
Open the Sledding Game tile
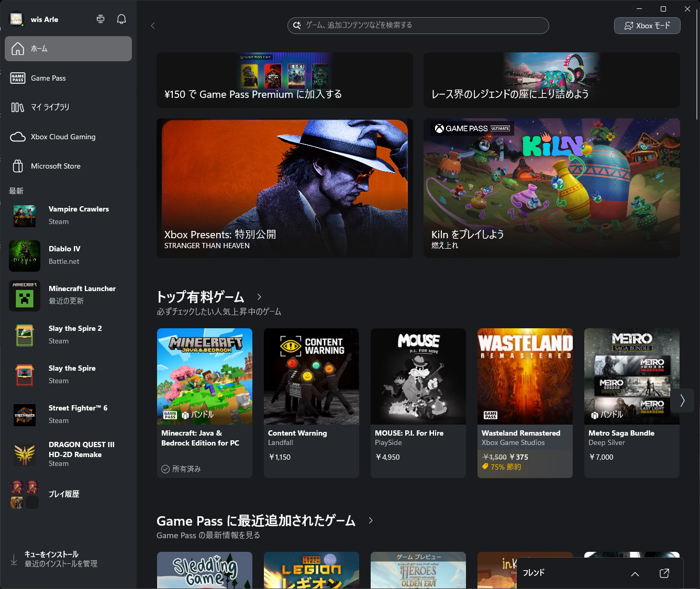pyautogui.click(x=205, y=570)
